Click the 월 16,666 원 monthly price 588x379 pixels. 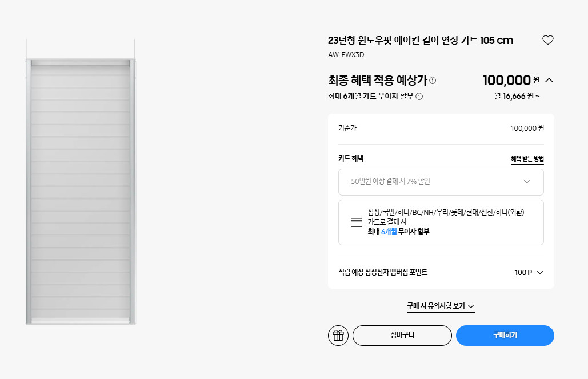pos(516,96)
